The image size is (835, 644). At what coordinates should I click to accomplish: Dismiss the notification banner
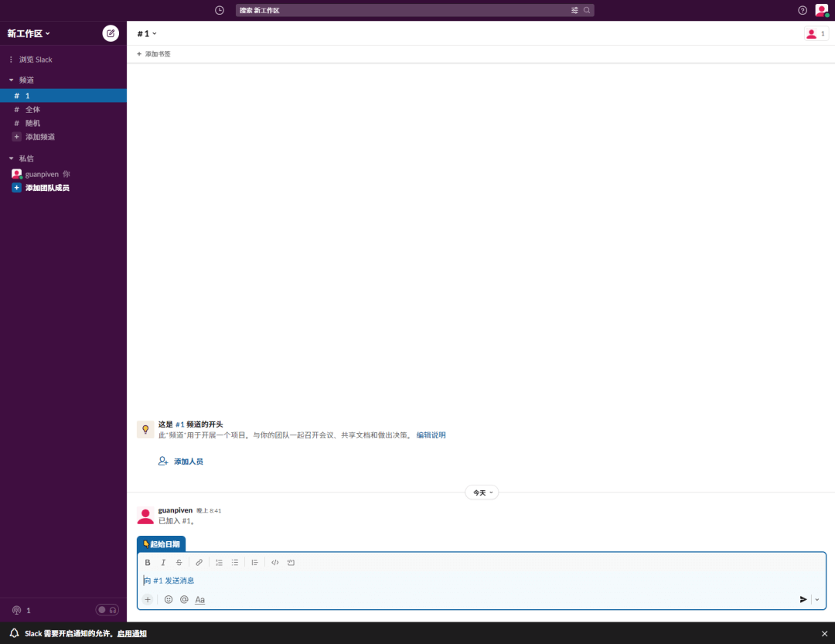pos(824,633)
